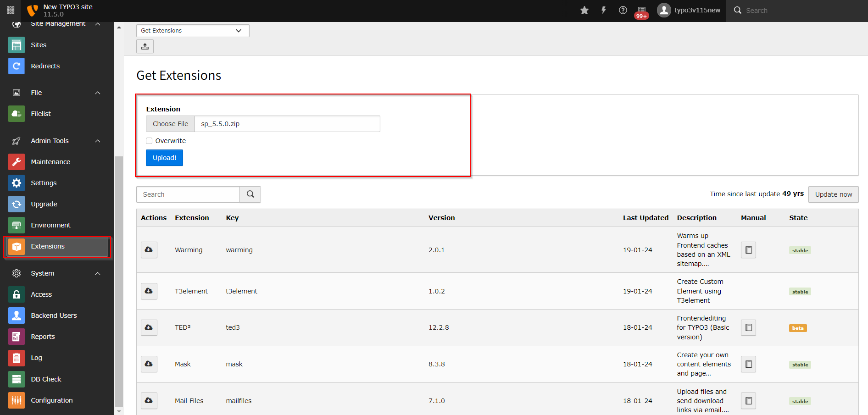This screenshot has height=415, width=868.
Task: Open the help question mark icon
Action: [623, 11]
